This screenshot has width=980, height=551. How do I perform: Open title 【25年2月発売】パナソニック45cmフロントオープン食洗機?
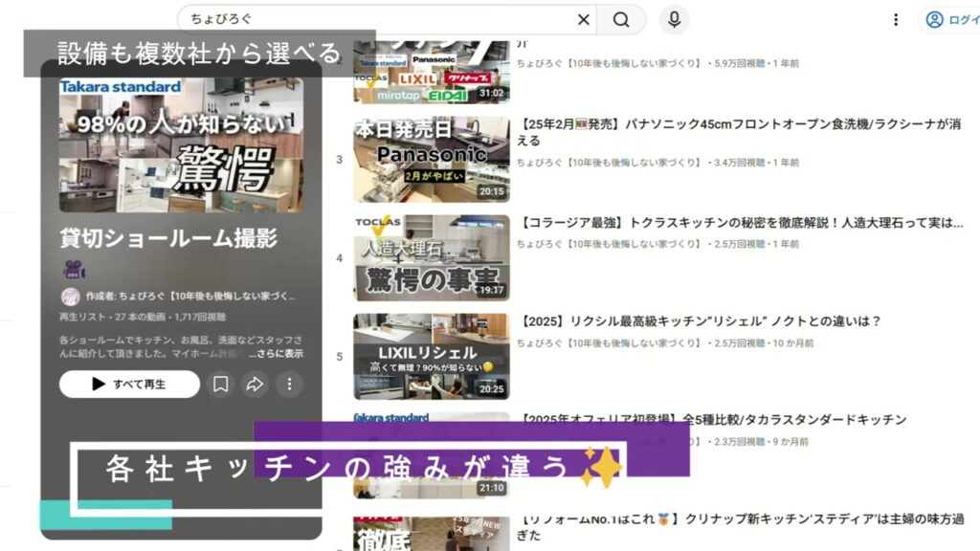740,132
